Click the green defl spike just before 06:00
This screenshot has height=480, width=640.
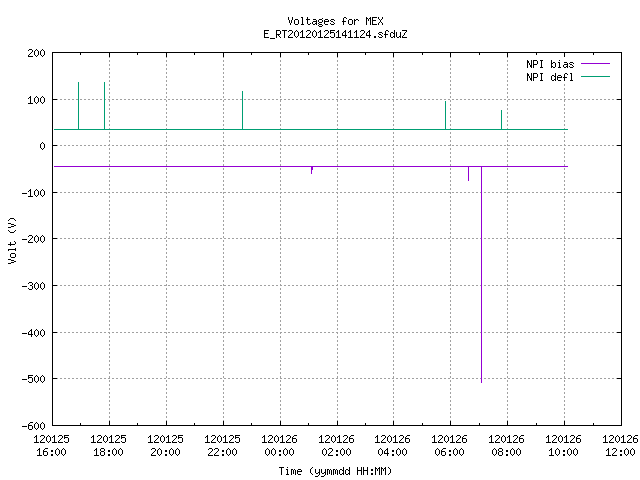(446, 115)
